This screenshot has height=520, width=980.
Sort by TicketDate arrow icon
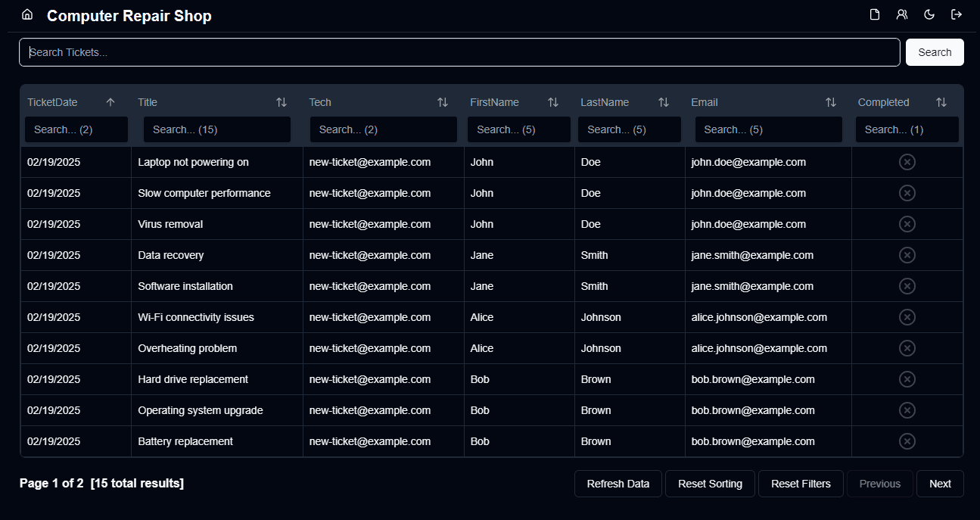pyautogui.click(x=110, y=102)
